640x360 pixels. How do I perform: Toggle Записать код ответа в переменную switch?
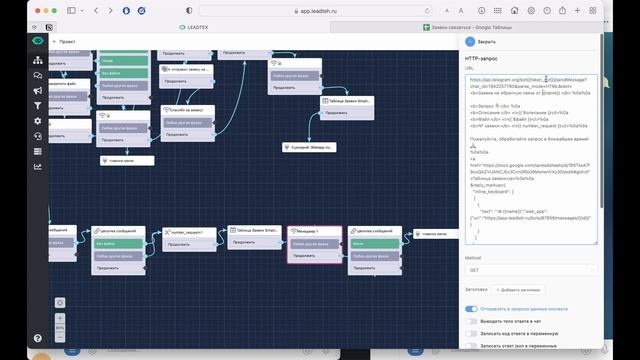point(471,333)
